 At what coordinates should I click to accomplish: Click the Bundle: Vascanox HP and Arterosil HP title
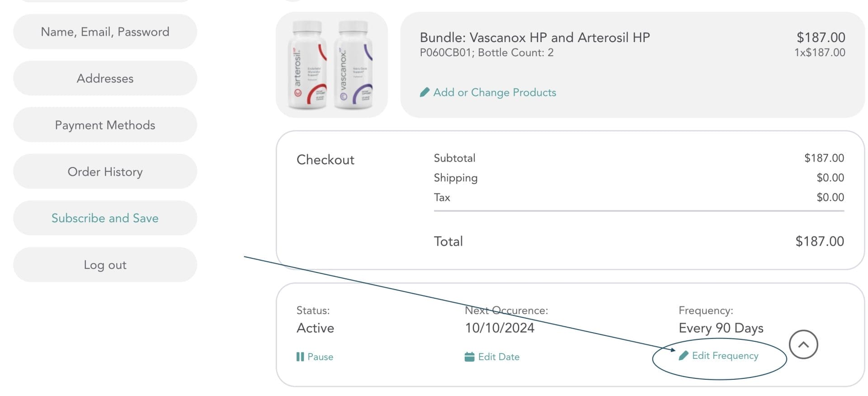click(x=535, y=38)
